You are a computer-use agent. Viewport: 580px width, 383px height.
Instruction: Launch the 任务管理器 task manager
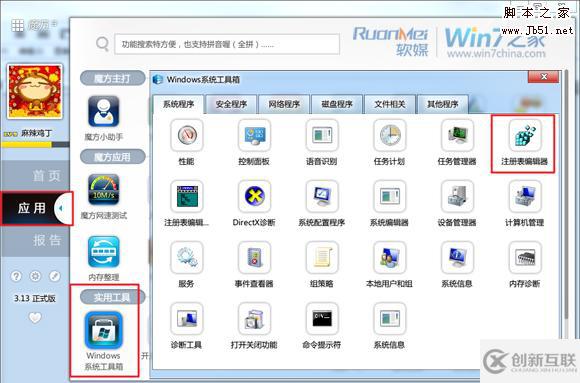click(x=458, y=135)
